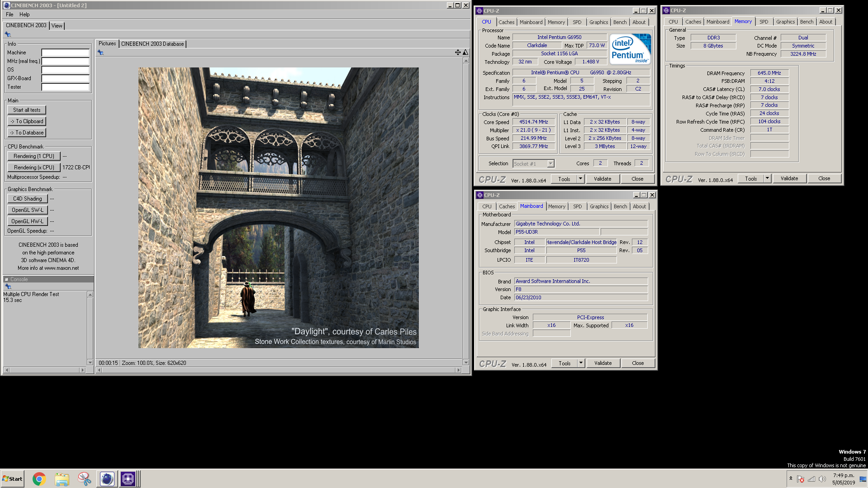Open the Tools dropdown arrow in CPU-Z Mainboard window

(581, 363)
